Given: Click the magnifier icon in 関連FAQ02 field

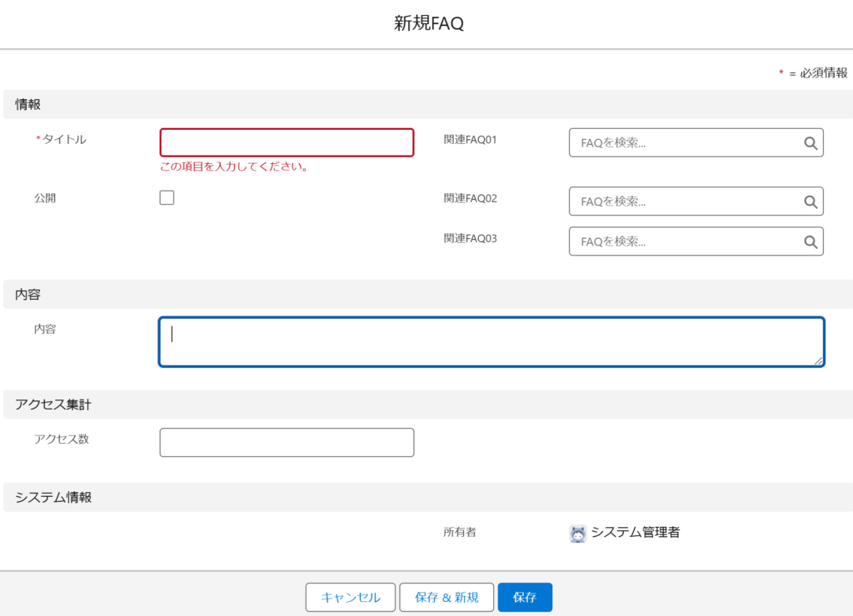Looking at the screenshot, I should point(811,201).
